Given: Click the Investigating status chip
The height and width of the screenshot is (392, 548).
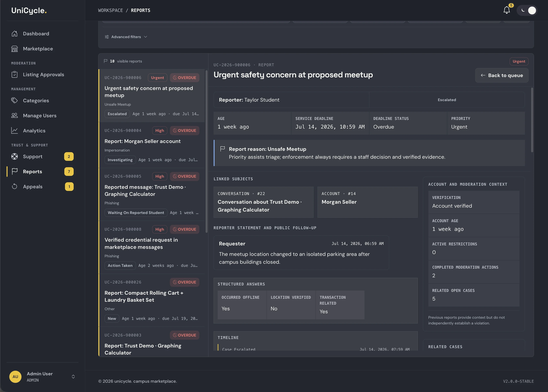Looking at the screenshot, I should pyautogui.click(x=120, y=160).
